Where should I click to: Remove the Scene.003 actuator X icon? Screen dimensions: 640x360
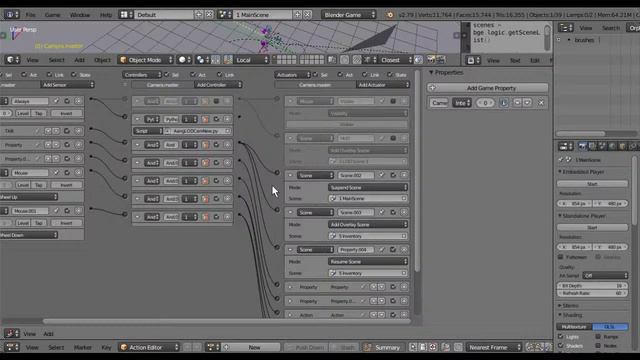[404, 212]
